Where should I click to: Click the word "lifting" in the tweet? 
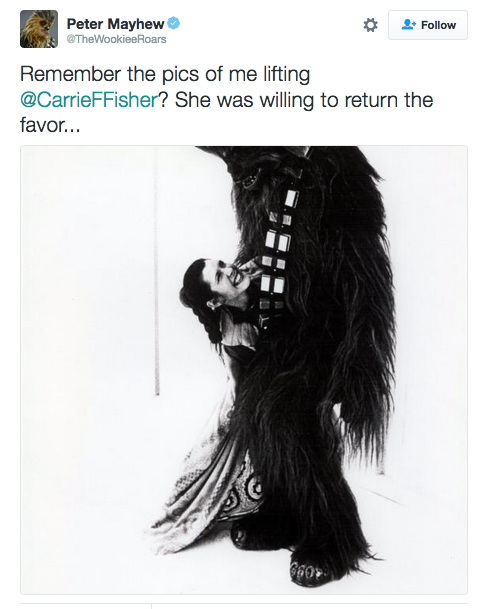pyautogui.click(x=287, y=74)
